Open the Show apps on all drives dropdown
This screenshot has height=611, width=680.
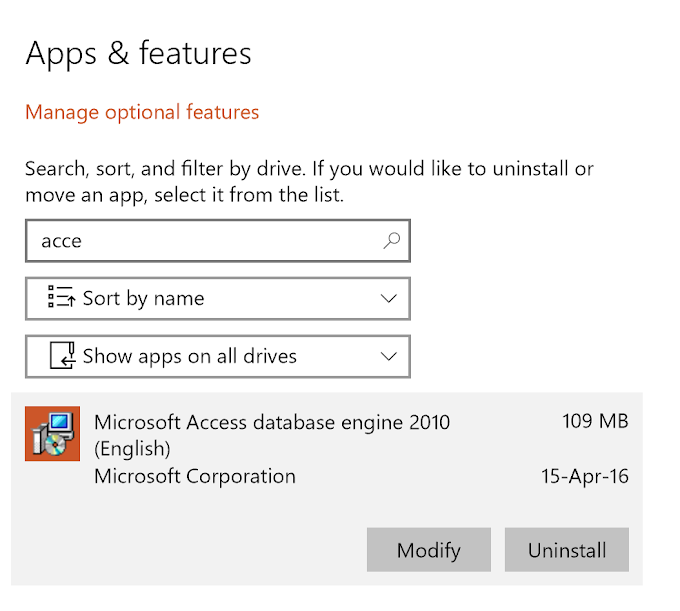coord(217,356)
